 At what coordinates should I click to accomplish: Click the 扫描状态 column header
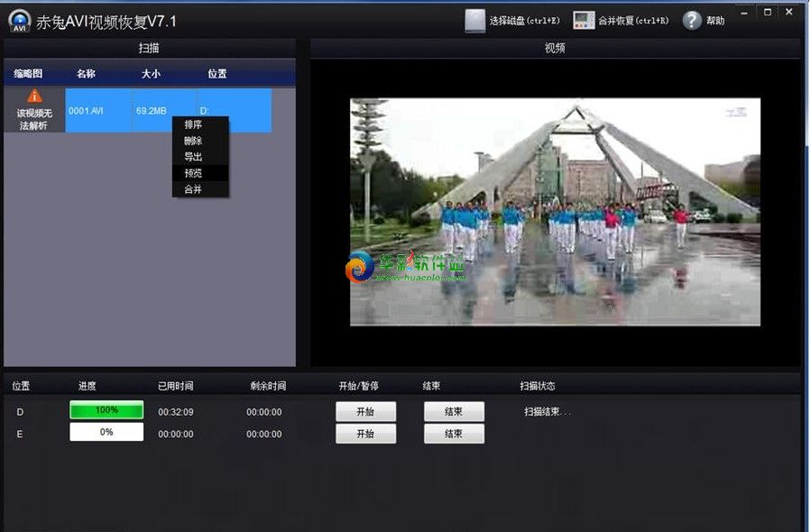[x=538, y=386]
